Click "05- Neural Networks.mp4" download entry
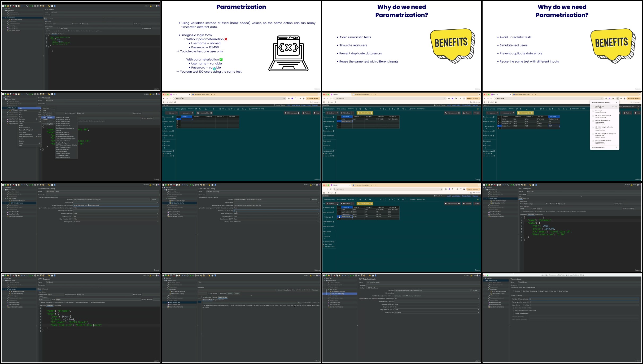Viewport: 643px width, 364px height. (x=605, y=116)
